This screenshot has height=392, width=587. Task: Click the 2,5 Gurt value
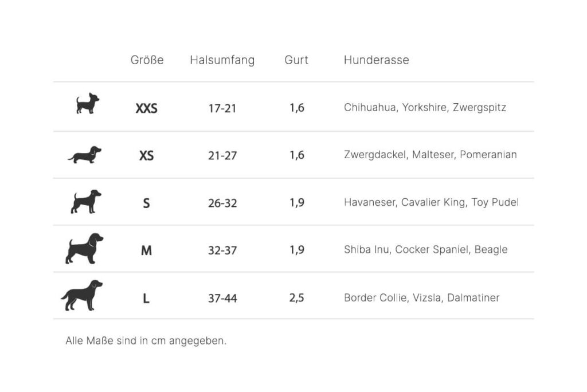tap(296, 298)
